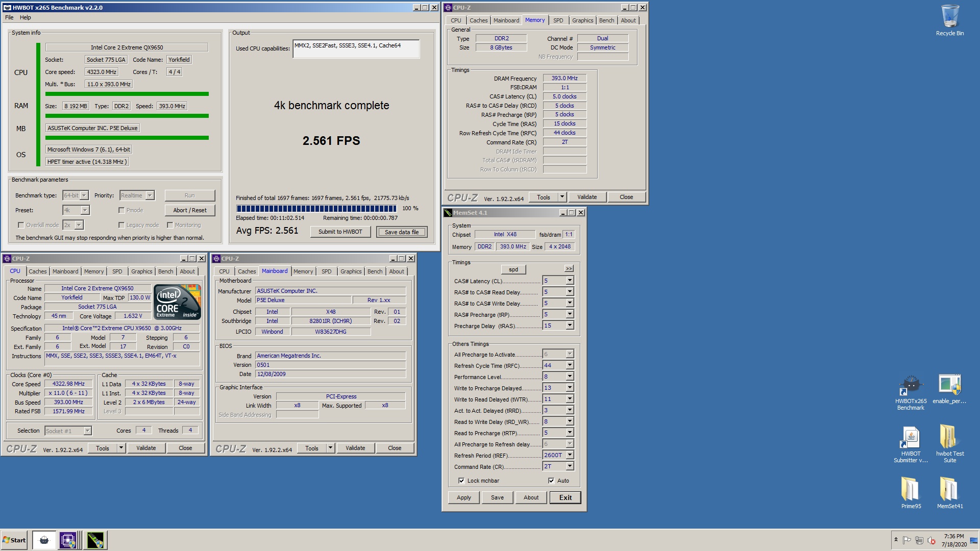
Task: Click the spd button in MemSet
Action: point(513,269)
